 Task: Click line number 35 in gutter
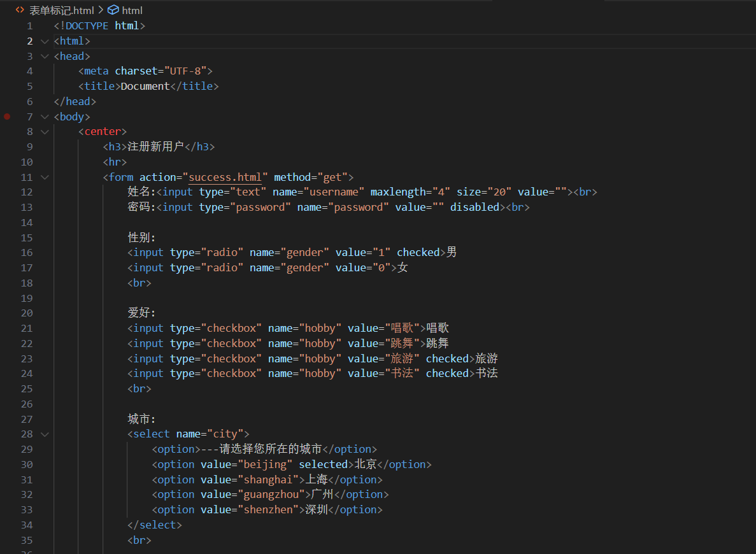coord(27,541)
